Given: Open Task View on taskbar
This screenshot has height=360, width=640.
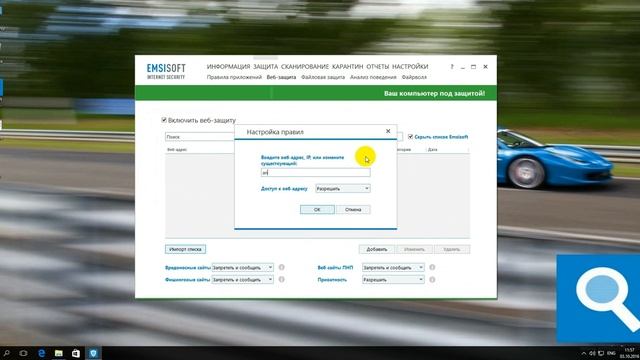Looking at the screenshot, I should [23, 353].
